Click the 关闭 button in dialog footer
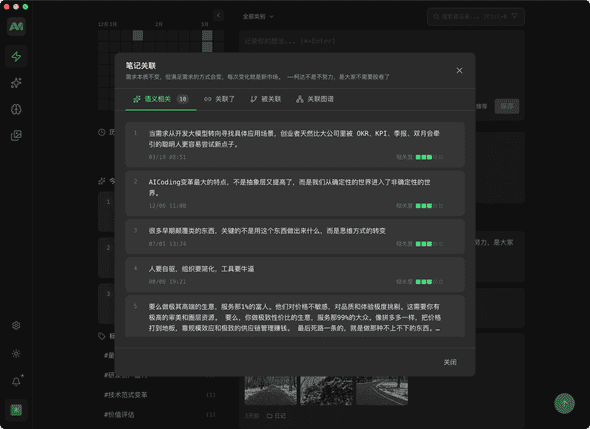Viewport: 590px width, 429px height. tap(450, 362)
